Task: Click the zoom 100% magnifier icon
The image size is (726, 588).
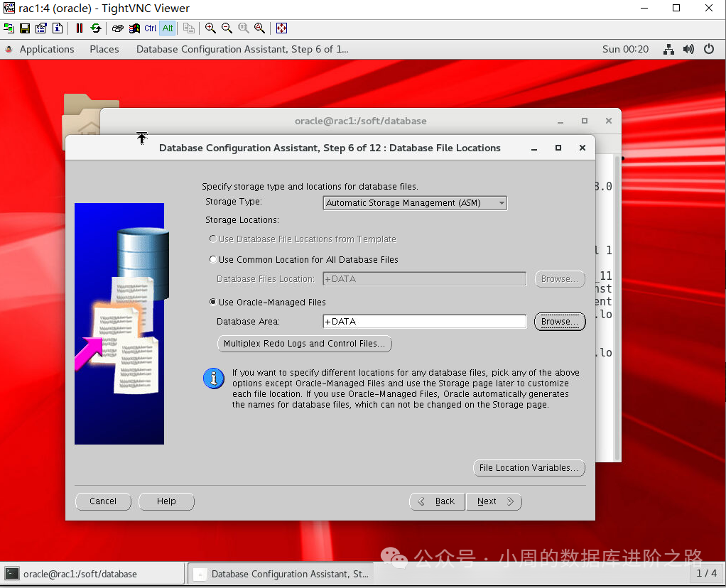Action: 243,28
